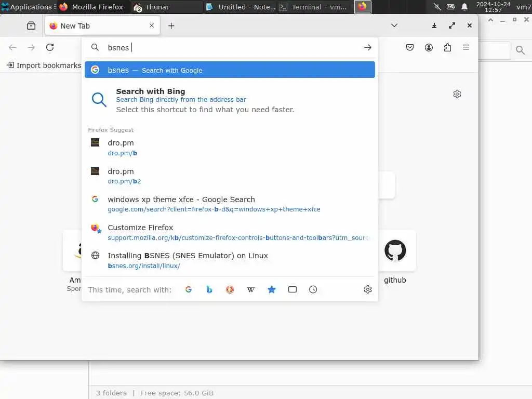Viewport: 532px width, 399px height.
Task: Search bookmarks with the star icon
Action: [271, 289]
